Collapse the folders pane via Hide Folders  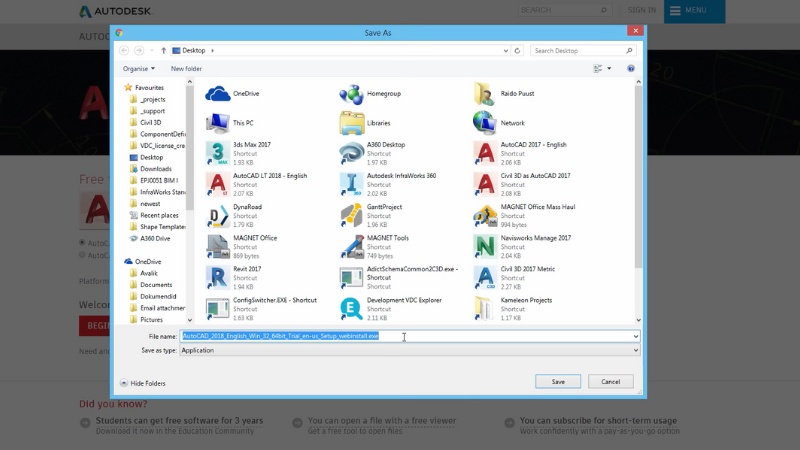(x=143, y=383)
